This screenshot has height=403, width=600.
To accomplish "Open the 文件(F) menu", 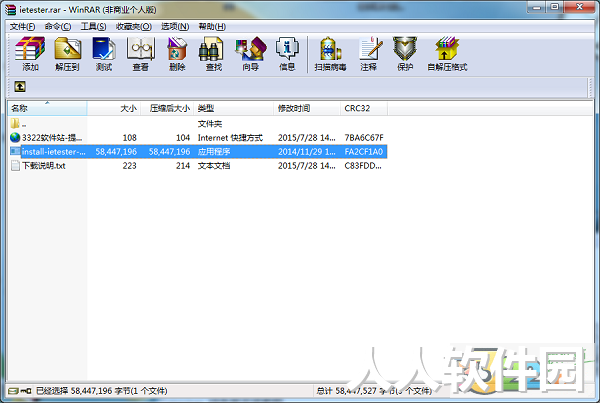I will pyautogui.click(x=22, y=26).
